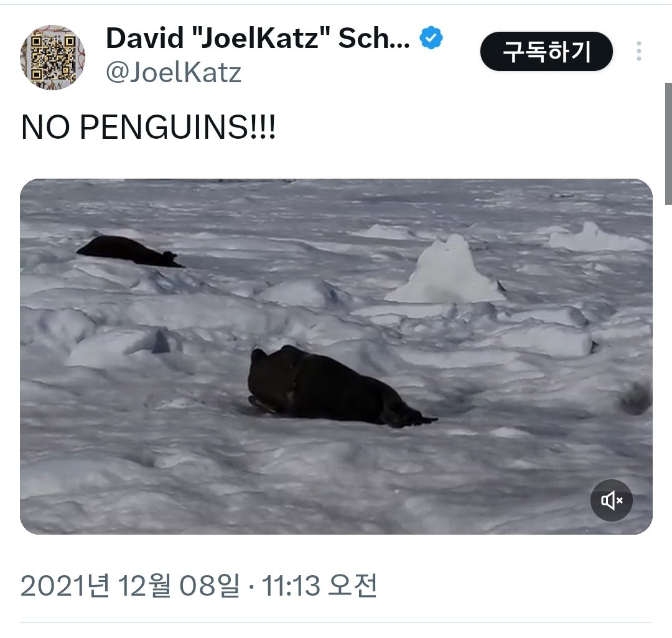
Task: Click the 11:13 오전 time text
Action: pyautogui.click(x=319, y=585)
